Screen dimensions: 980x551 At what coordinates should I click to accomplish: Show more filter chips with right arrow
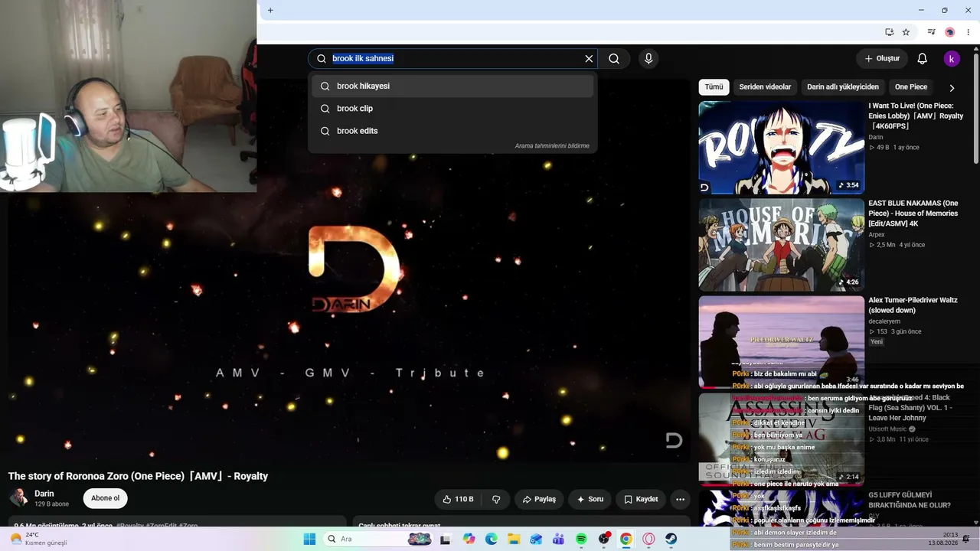click(x=952, y=88)
